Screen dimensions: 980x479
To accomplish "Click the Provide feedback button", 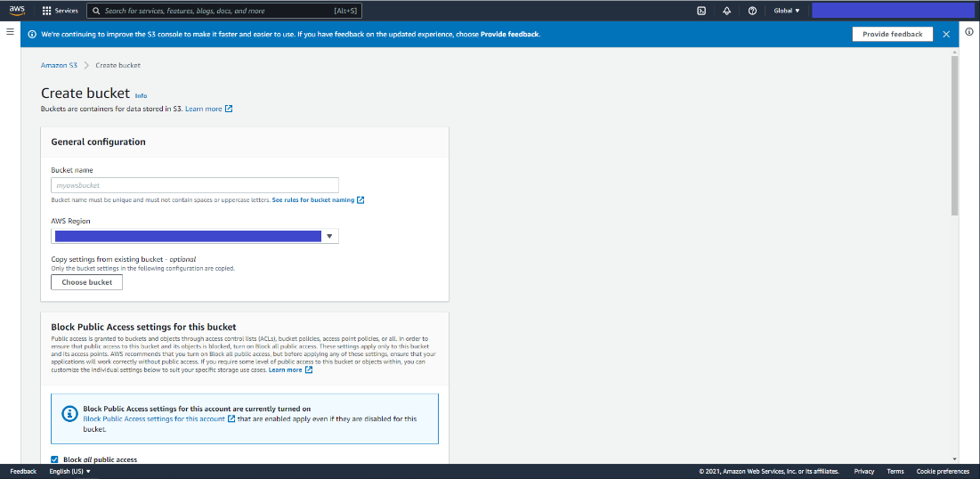I will [x=893, y=35].
